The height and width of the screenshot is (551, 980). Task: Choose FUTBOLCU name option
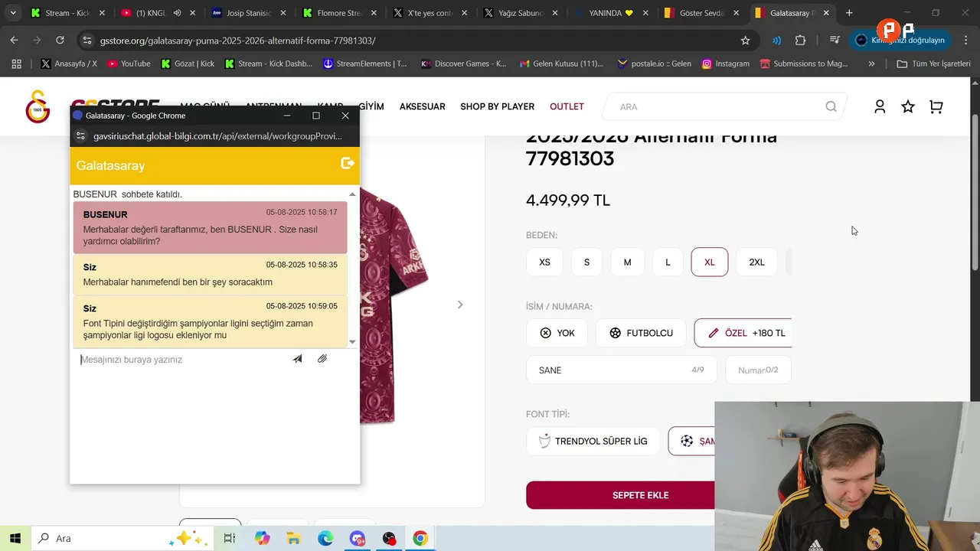click(x=641, y=333)
